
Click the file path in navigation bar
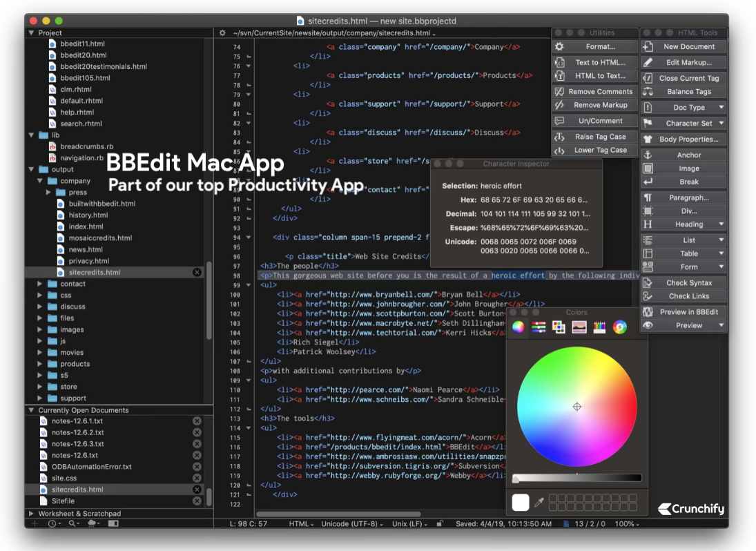pyautogui.click(x=333, y=32)
